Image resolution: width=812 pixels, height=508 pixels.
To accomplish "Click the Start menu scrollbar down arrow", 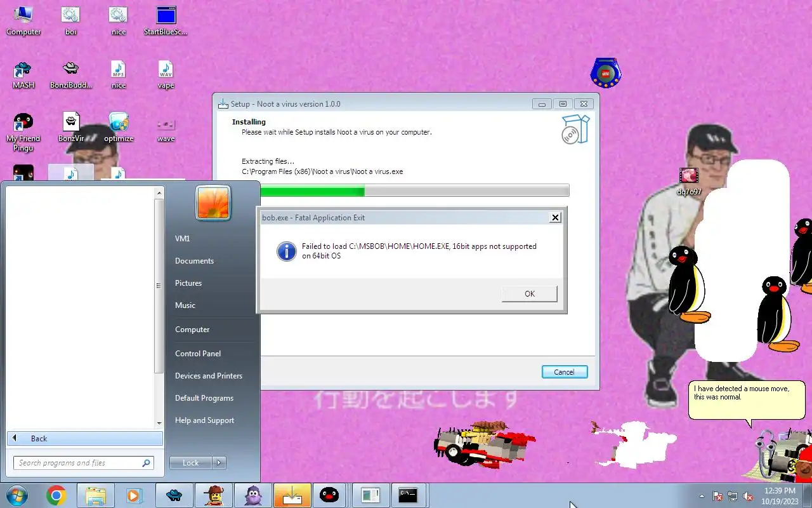I will [x=159, y=423].
